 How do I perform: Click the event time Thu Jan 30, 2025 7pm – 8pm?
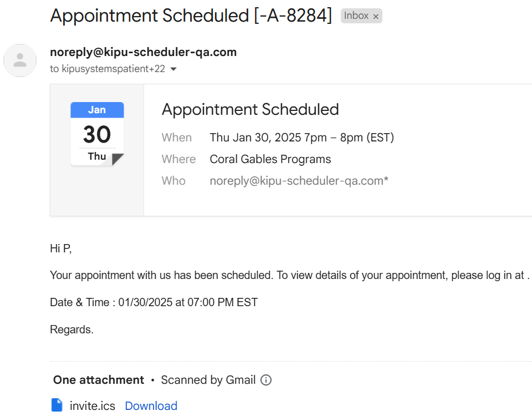[x=301, y=138]
